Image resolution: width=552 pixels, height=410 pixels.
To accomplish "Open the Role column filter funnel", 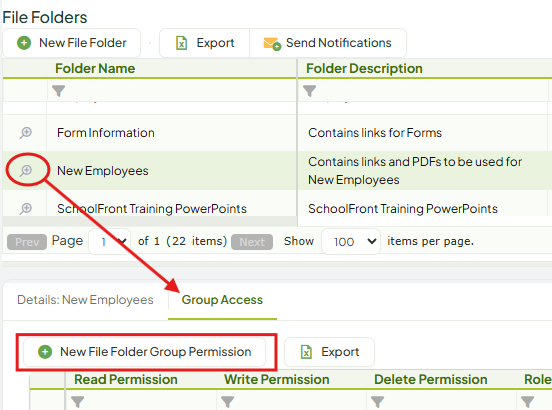I will [x=527, y=402].
